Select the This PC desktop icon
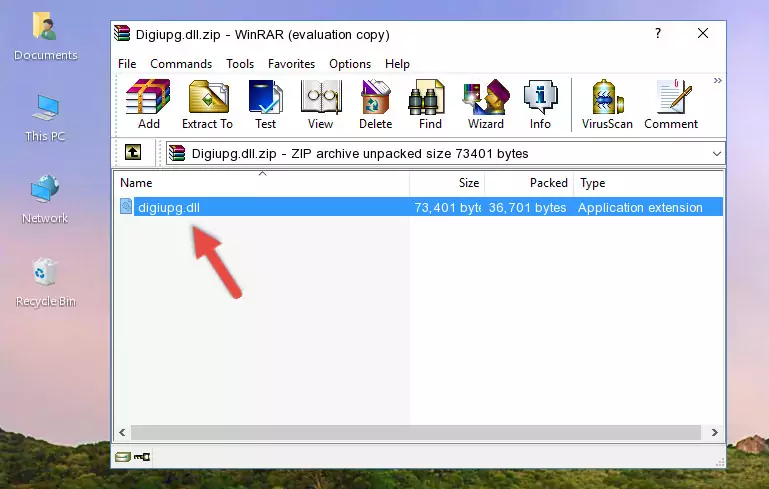Viewport: 769px width, 489px height. coord(45,118)
